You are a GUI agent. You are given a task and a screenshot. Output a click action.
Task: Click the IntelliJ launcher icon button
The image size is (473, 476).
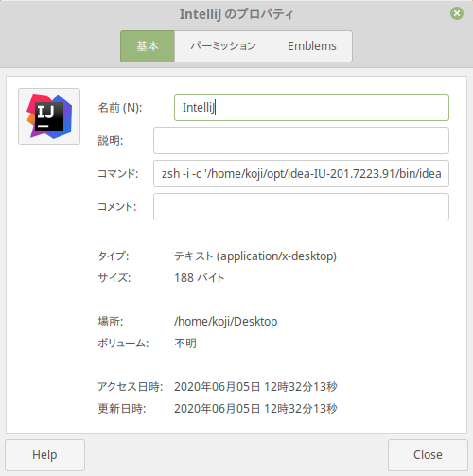[x=49, y=116]
